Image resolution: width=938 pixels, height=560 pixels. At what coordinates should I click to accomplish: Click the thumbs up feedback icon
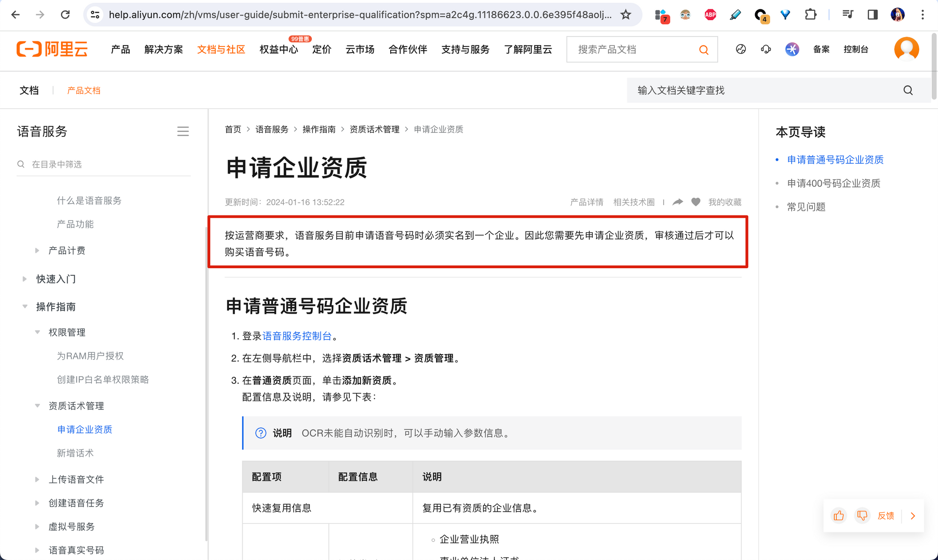839,516
